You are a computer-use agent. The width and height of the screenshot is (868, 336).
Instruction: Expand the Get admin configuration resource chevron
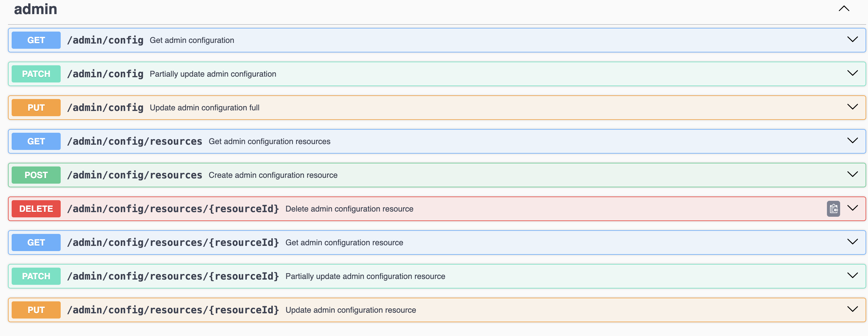coord(852,242)
